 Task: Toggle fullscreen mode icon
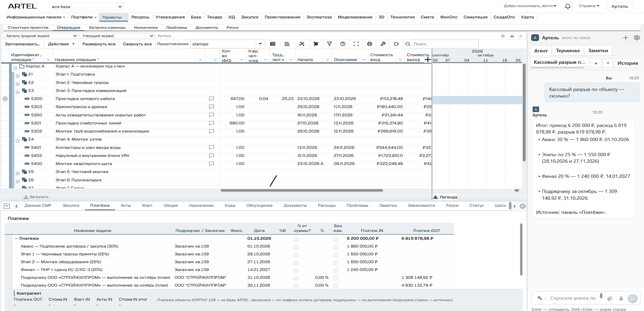point(356,44)
